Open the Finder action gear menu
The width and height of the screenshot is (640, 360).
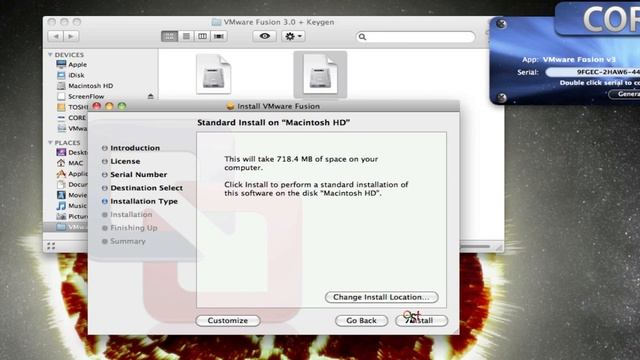click(293, 36)
